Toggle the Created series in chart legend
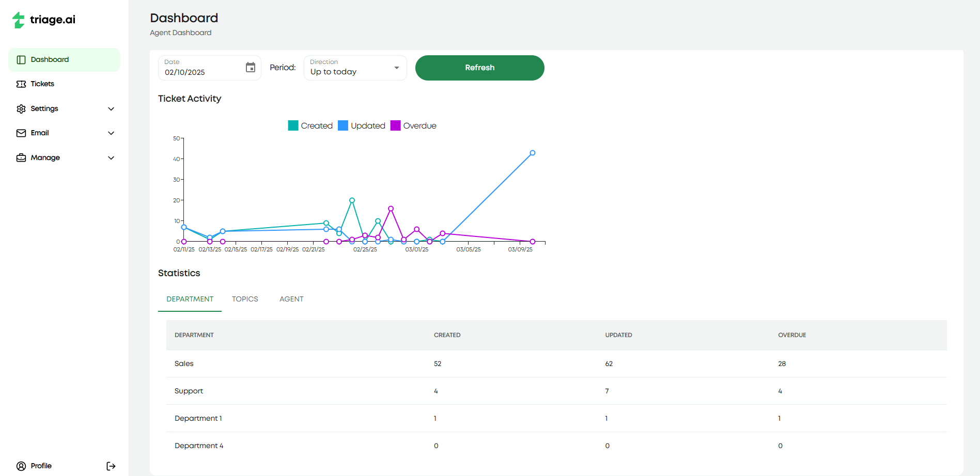 (310, 125)
